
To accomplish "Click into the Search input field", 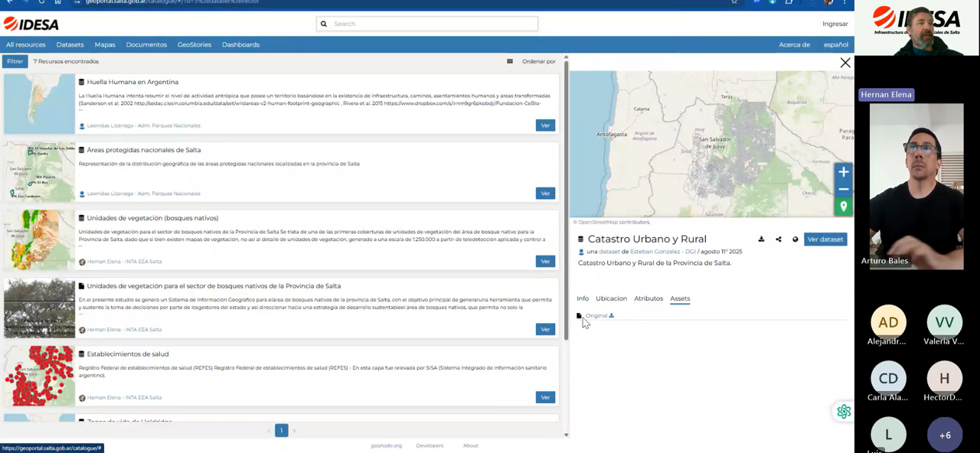I will [433, 24].
